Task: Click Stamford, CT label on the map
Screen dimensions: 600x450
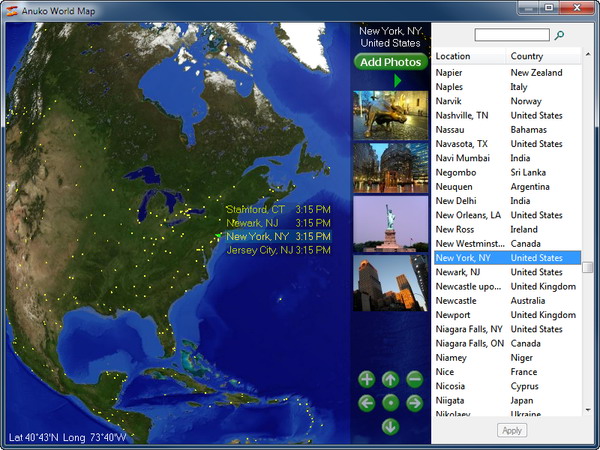Action: [x=255, y=209]
